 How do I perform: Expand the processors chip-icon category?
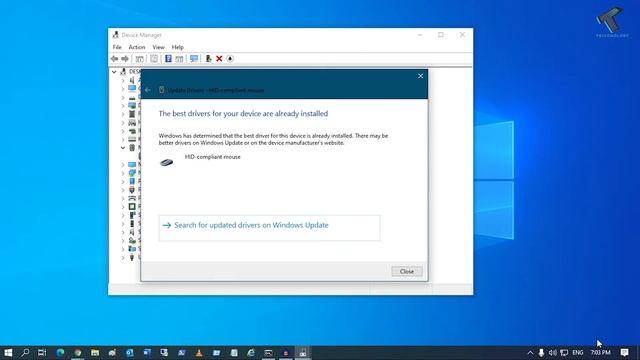123,207
